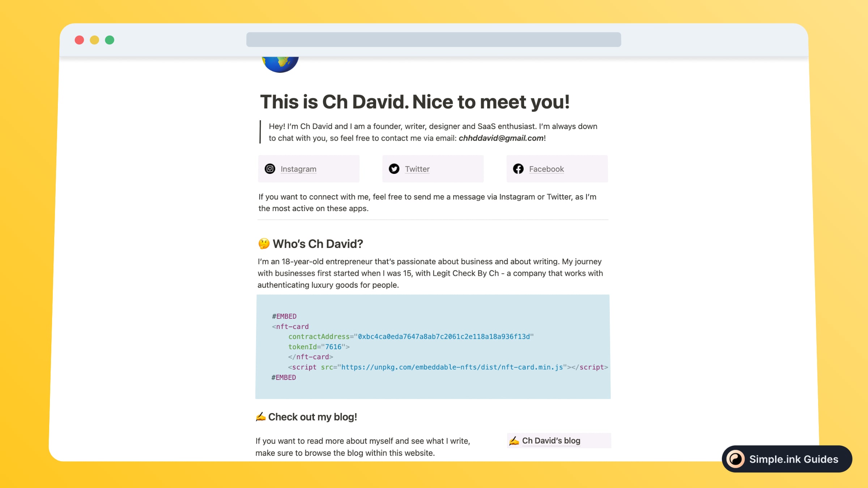
Task: Click the chhddavid@gmail.com email link
Action: click(x=501, y=138)
